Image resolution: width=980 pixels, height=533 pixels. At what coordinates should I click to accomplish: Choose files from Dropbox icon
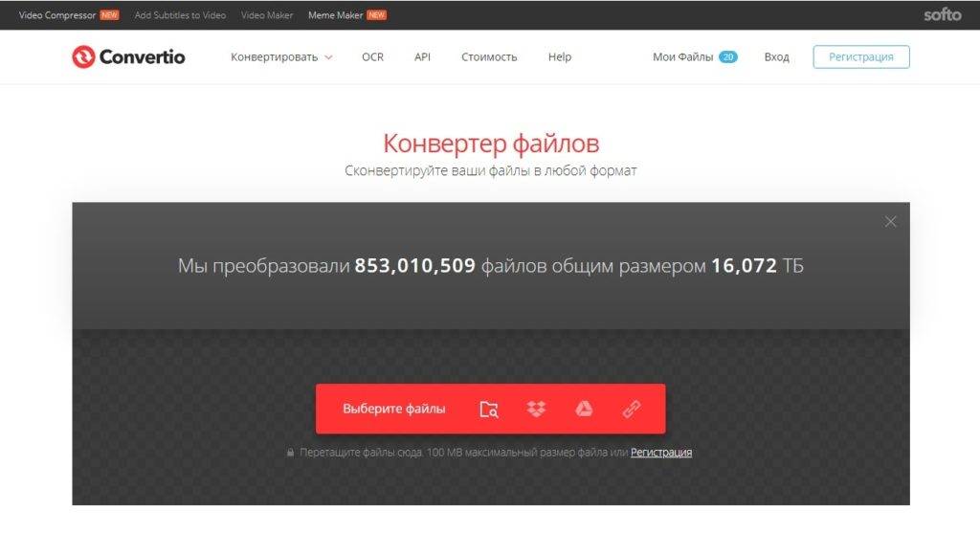click(536, 410)
